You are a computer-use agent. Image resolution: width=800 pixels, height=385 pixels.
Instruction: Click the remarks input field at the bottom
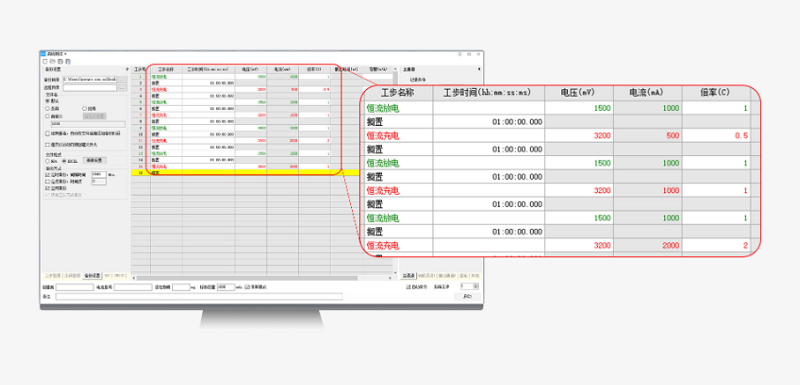(x=199, y=296)
